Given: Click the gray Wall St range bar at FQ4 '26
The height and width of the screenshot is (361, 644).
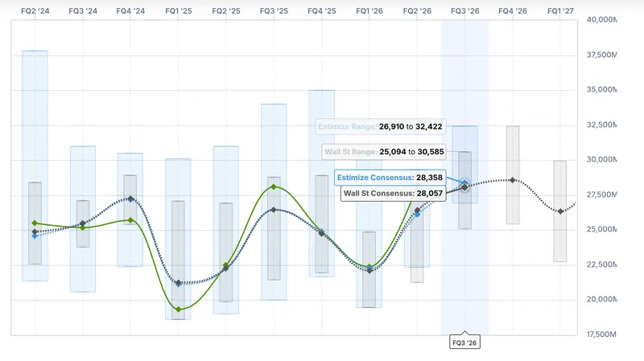Looking at the screenshot, I should [x=513, y=174].
